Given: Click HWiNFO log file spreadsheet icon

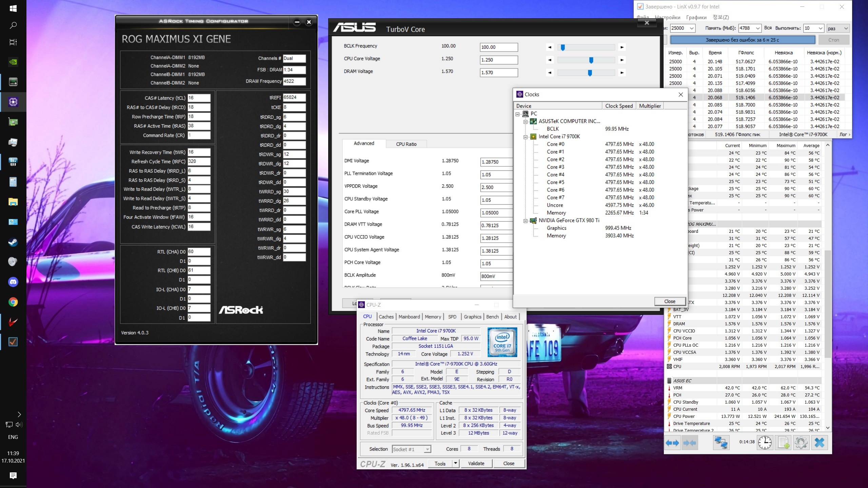Looking at the screenshot, I should click(x=783, y=443).
